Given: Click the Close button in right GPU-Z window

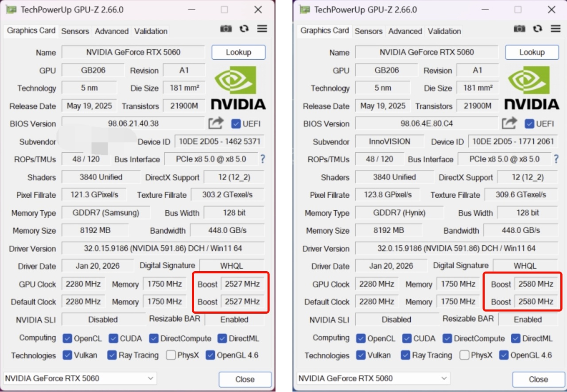Looking at the screenshot, I should coord(539,379).
